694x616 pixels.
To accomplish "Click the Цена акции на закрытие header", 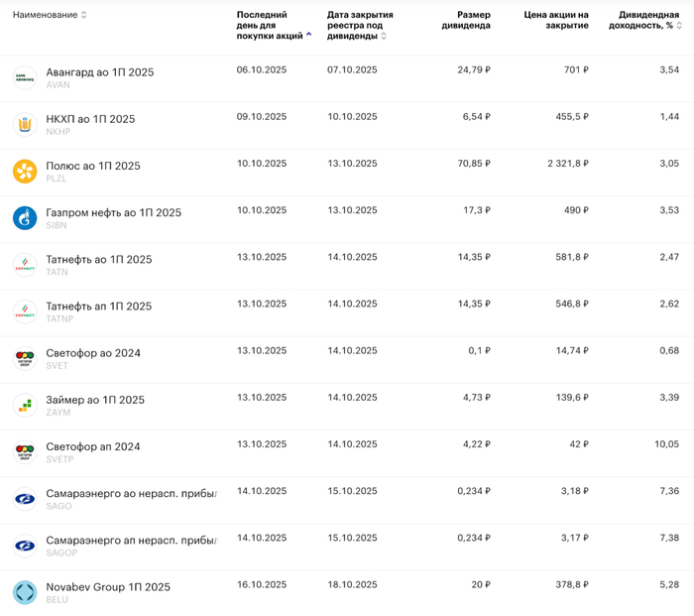I will [555, 20].
